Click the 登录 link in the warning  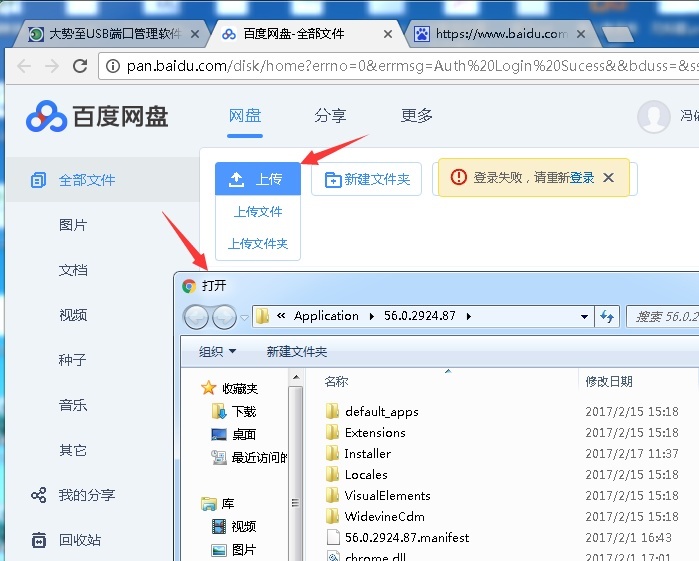(x=582, y=177)
